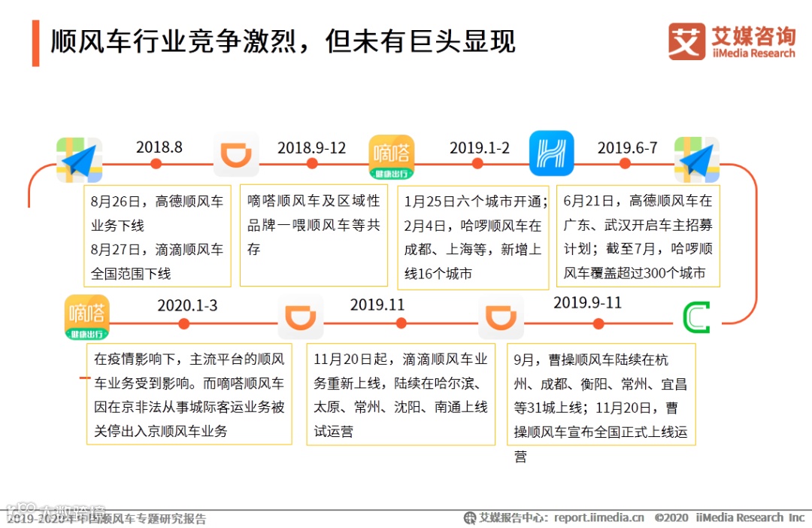Screen dimensions: 812x528
Task: Click text box about 曹操顺风车陆续在杭州
Action: (601, 394)
